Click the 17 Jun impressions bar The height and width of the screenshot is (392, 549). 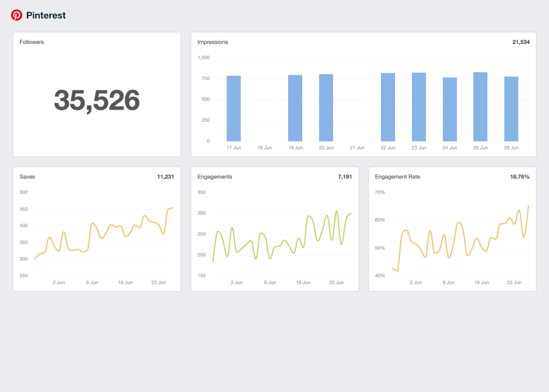click(x=234, y=108)
